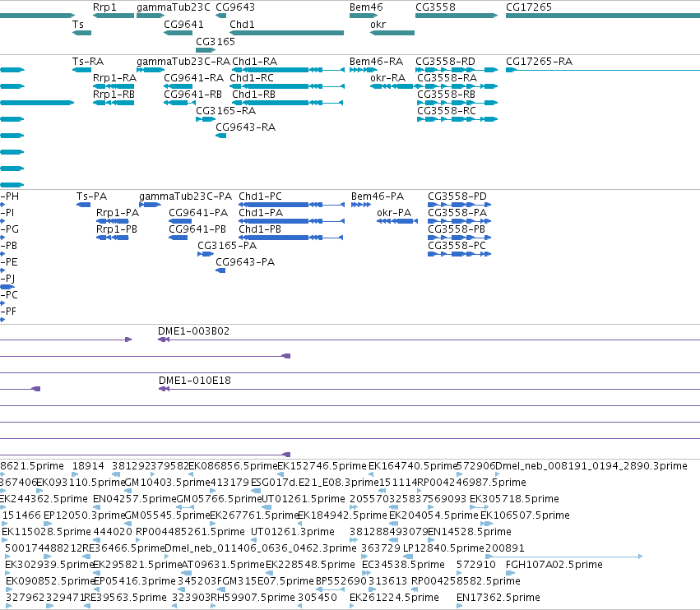Viewport: 700px width, 610px height.
Task: Select EST "EK305718.5prime"
Action: point(514,499)
